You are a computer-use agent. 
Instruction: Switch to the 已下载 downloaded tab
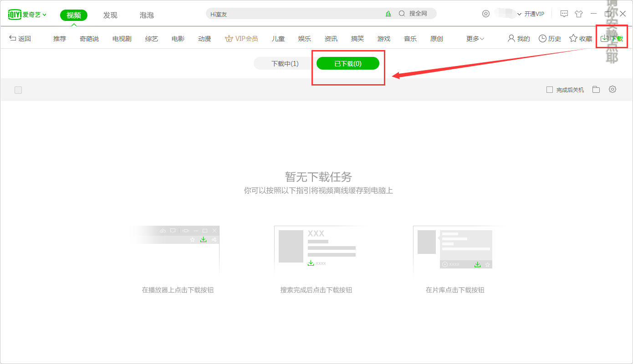click(348, 63)
